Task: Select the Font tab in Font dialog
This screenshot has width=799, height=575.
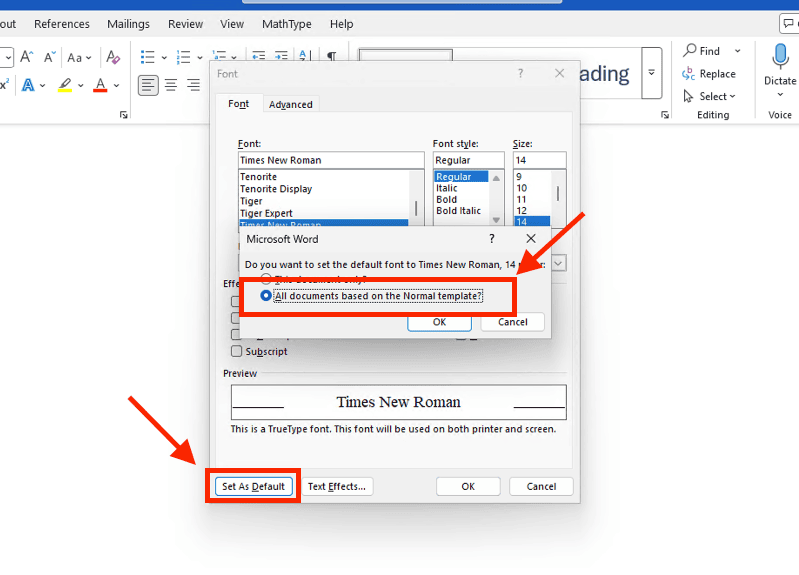Action: pyautogui.click(x=238, y=104)
